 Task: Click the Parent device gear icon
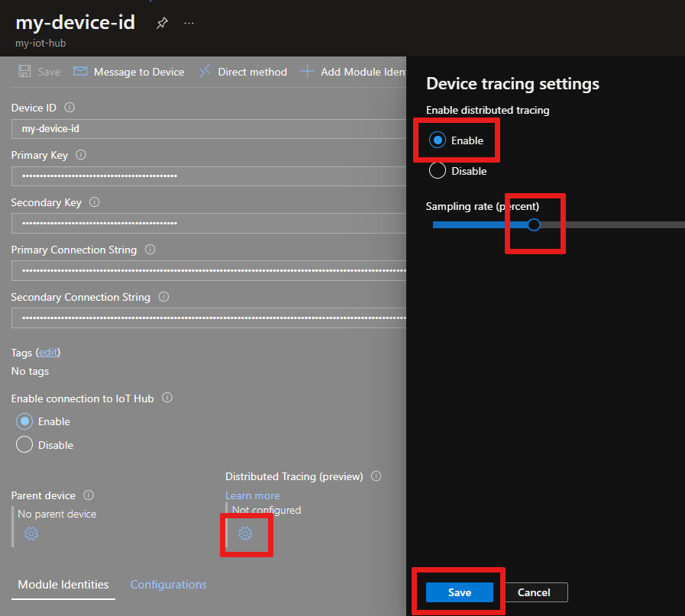[x=31, y=534]
